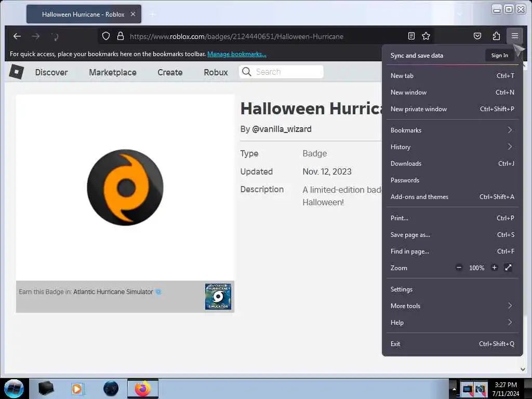
Task: Click the Roblox logo home icon
Action: 16,72
